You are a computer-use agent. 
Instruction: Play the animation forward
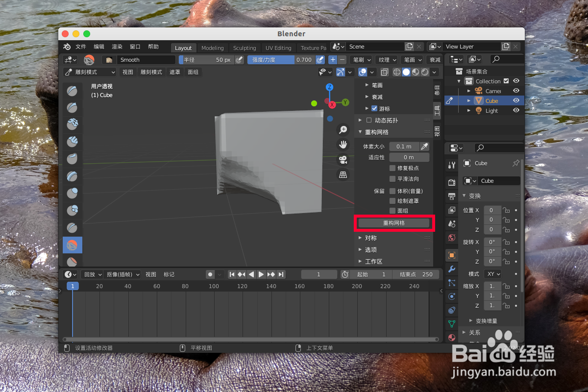point(261,274)
